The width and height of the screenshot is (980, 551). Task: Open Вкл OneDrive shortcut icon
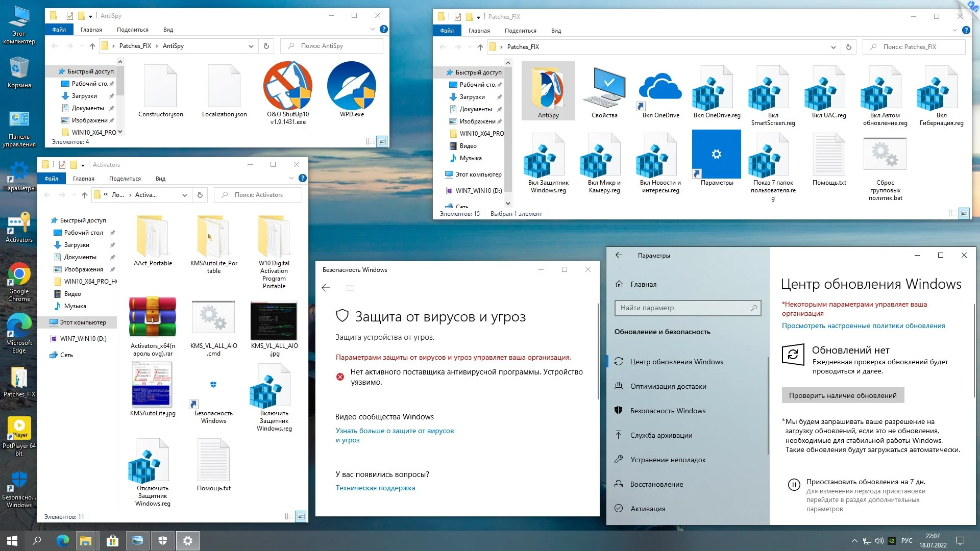point(660,88)
